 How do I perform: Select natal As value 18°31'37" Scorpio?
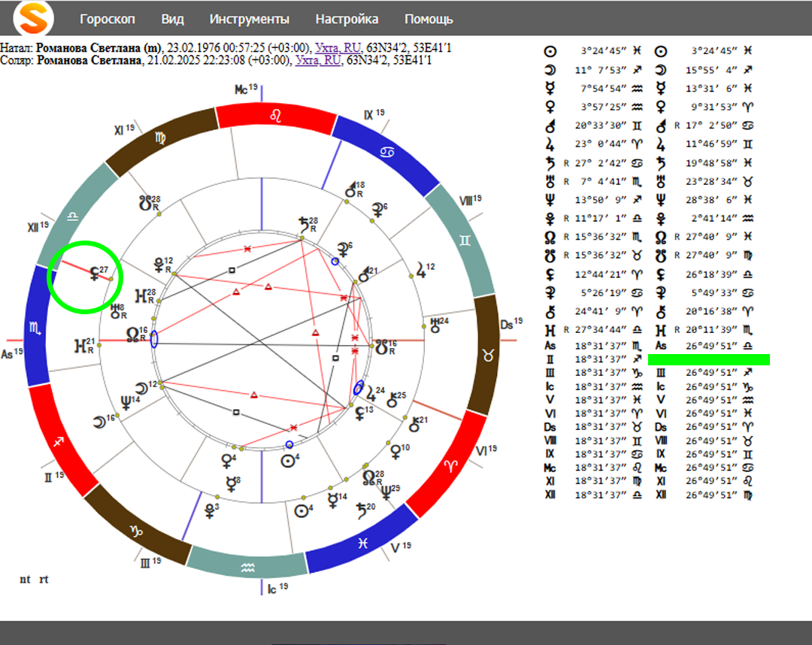point(601,346)
